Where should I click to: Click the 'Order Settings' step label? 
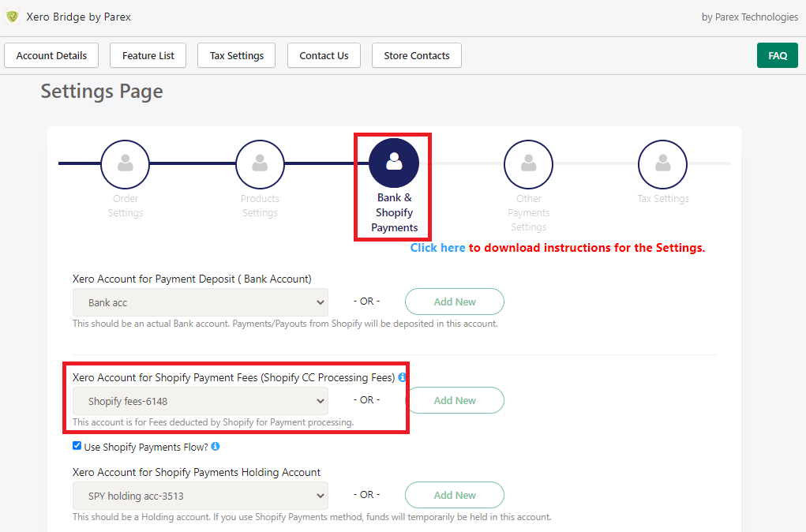(x=126, y=205)
